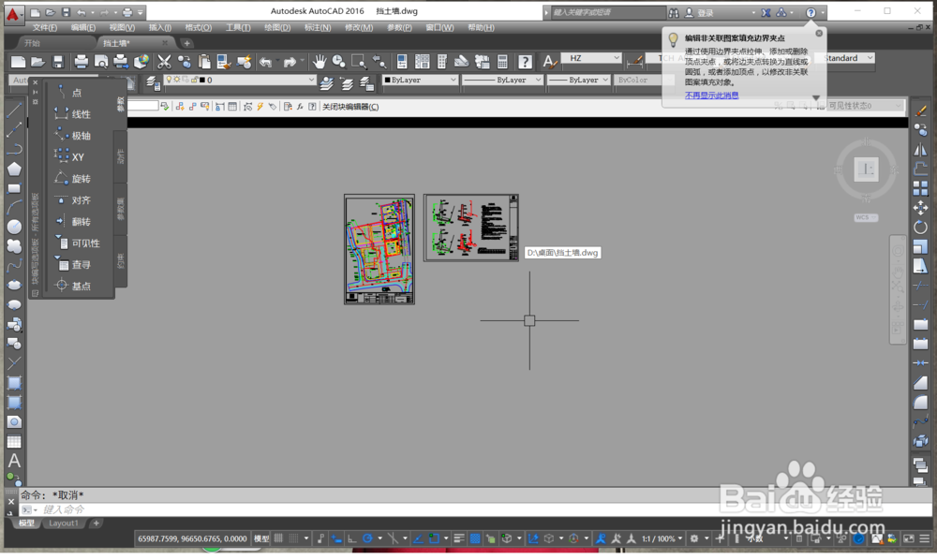Open the 文件(F) menu
Viewport: 937px width, 560px height.
[45, 27]
